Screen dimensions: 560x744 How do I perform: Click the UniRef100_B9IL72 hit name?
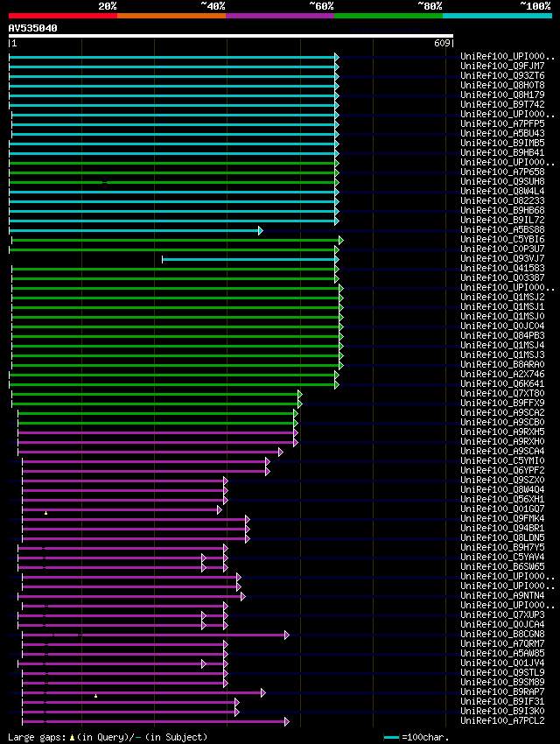coord(502,221)
